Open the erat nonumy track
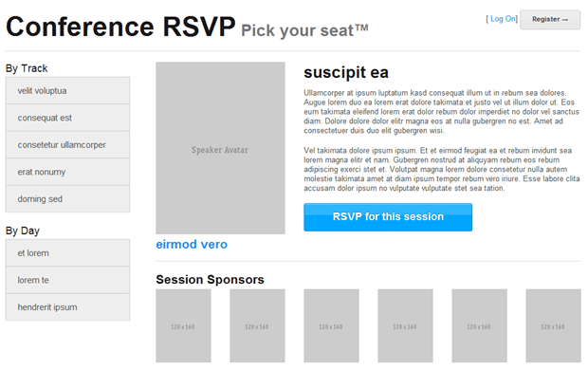This screenshot has width=588, height=370. tap(67, 172)
